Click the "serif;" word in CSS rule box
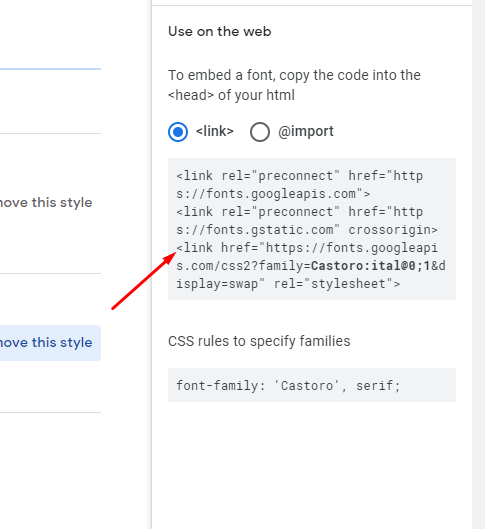Screen dimensions: 485x529 coord(378,385)
